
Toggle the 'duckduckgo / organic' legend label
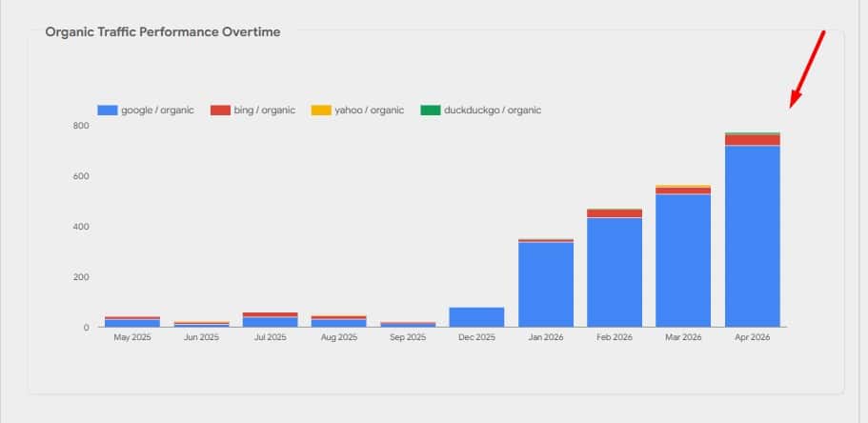(x=493, y=111)
